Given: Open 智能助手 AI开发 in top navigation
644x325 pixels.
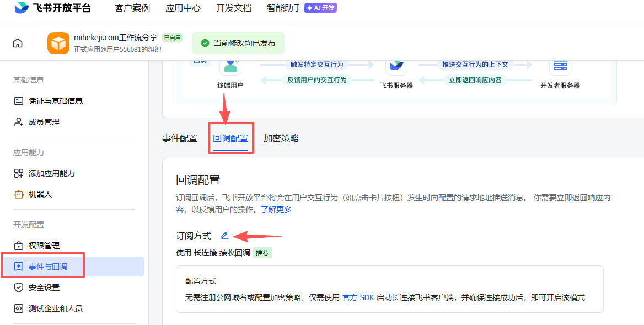Looking at the screenshot, I should (x=283, y=8).
